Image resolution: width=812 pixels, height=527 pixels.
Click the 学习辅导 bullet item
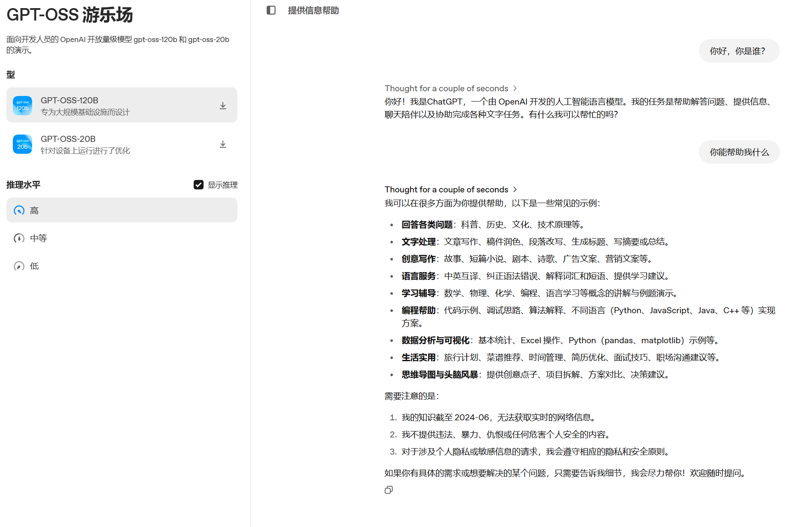point(540,293)
